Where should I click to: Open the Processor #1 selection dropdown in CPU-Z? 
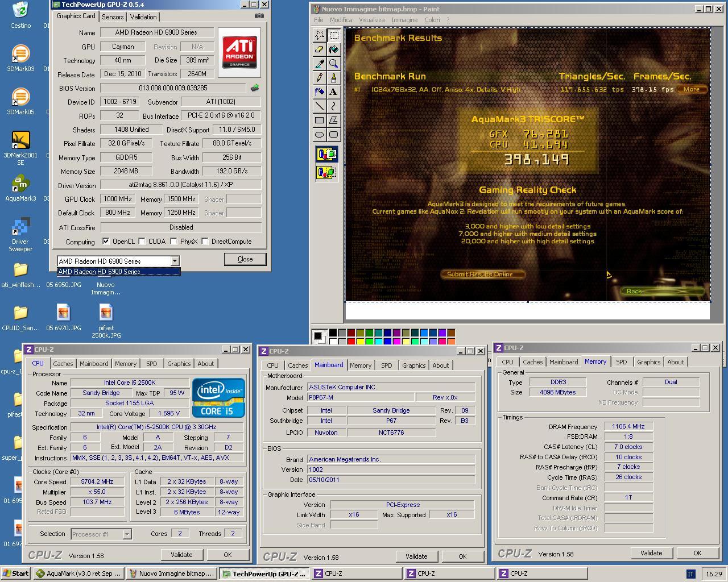[x=127, y=534]
